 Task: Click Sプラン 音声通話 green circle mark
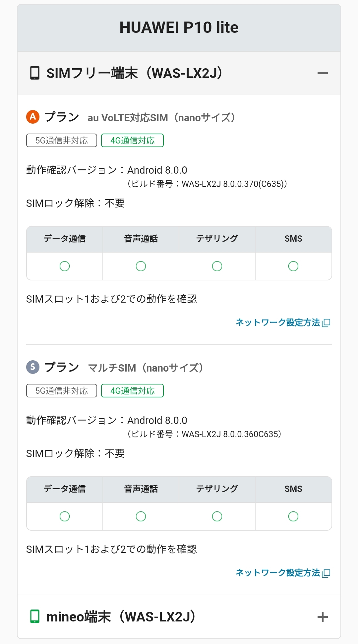click(x=141, y=516)
